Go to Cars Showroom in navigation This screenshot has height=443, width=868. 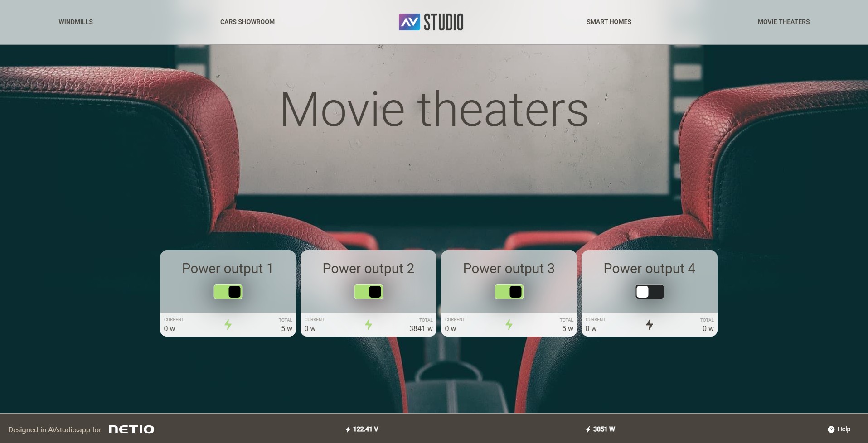point(247,22)
